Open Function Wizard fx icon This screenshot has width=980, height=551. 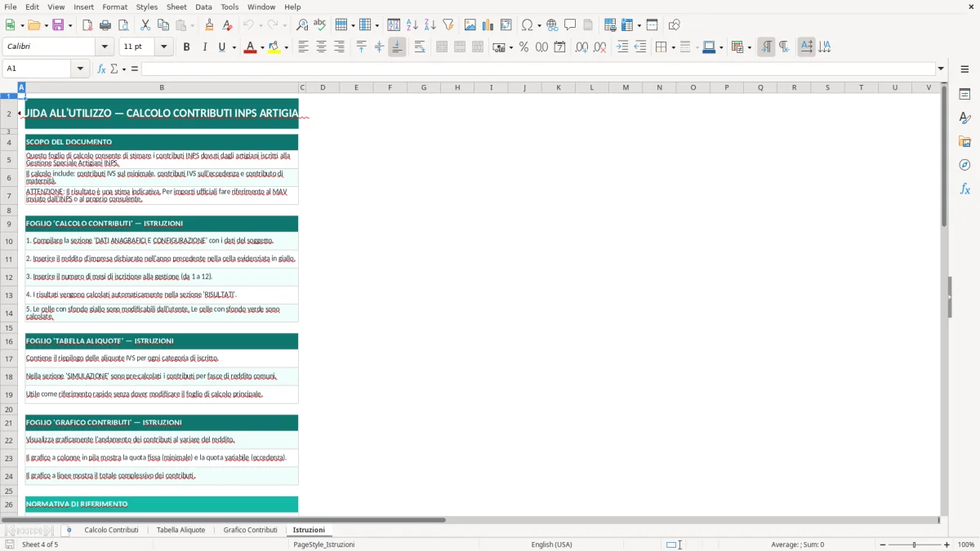click(x=101, y=69)
